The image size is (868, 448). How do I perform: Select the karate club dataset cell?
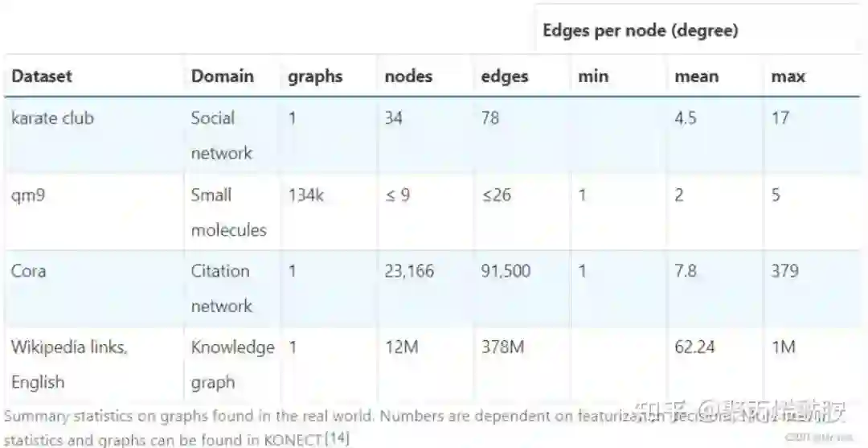tap(52, 118)
